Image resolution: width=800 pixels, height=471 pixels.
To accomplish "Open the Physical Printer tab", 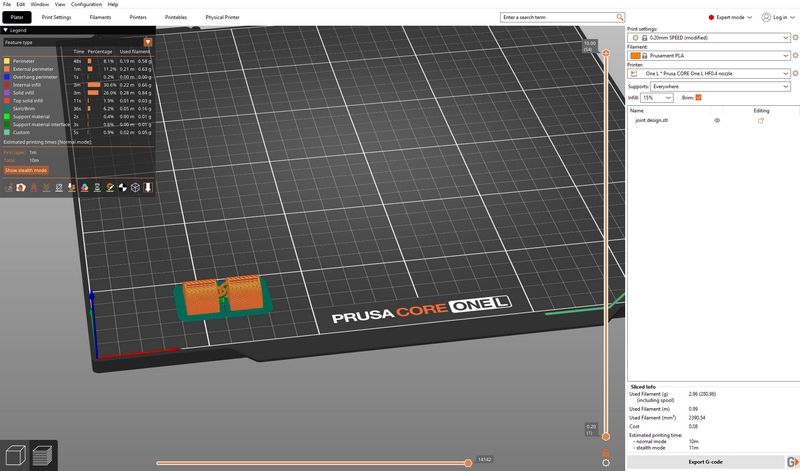I will click(x=222, y=17).
